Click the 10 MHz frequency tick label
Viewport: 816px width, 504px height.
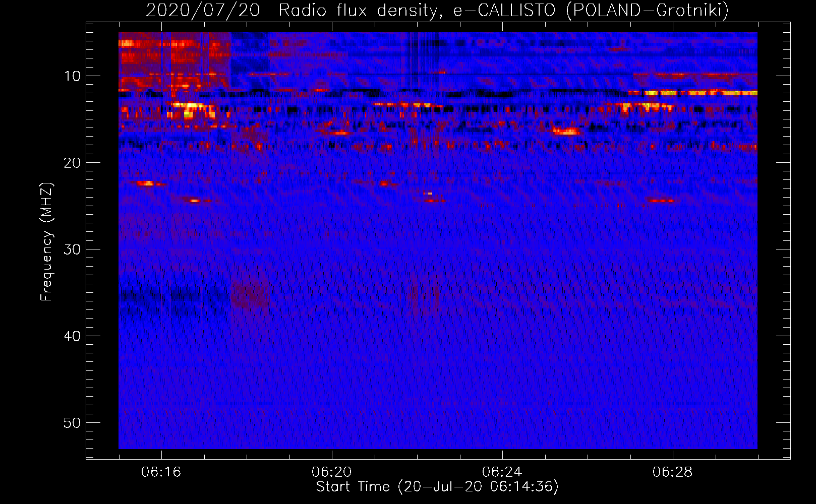[73, 76]
